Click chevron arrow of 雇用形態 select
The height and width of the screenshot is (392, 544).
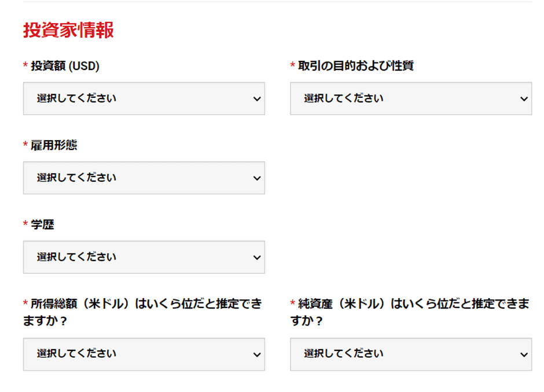[257, 178]
